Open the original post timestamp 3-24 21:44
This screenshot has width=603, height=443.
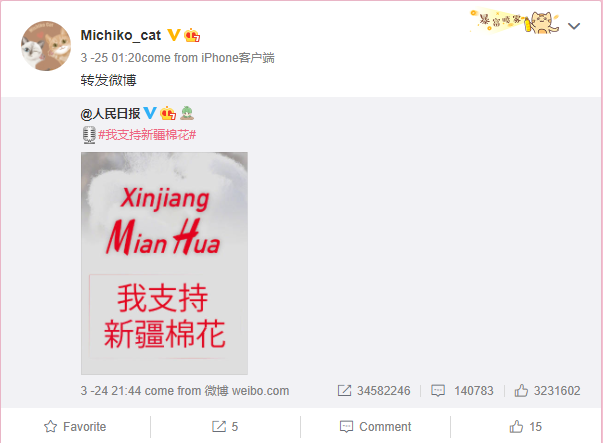(111, 391)
